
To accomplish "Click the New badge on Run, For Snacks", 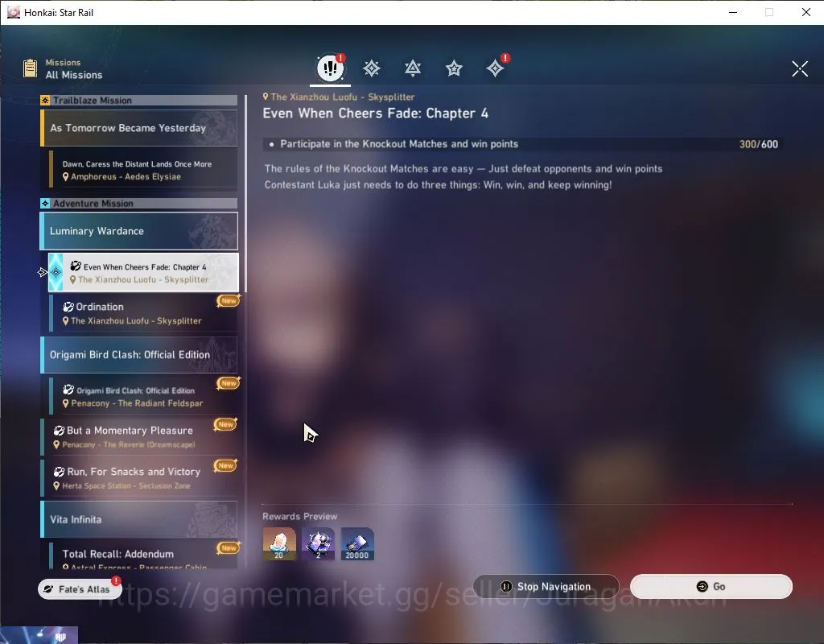I will pyautogui.click(x=226, y=465).
